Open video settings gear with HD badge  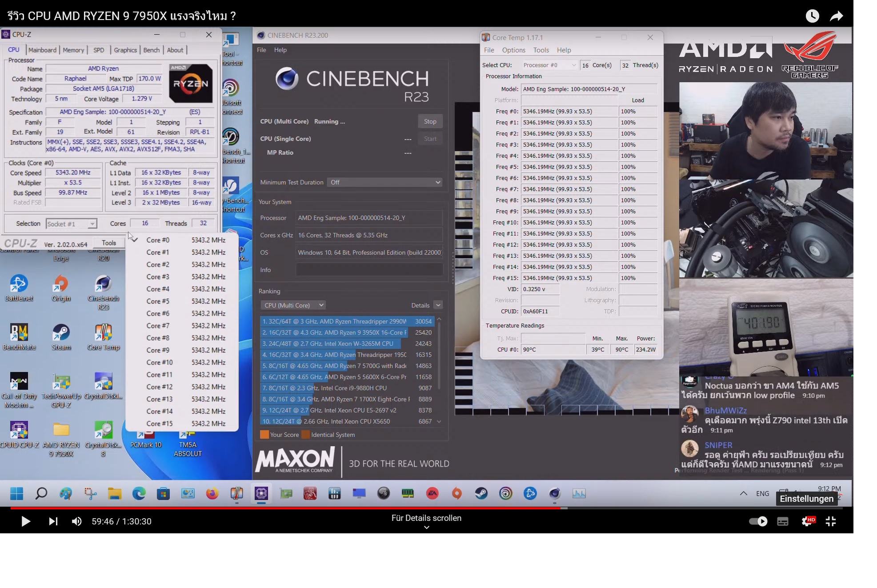808,521
